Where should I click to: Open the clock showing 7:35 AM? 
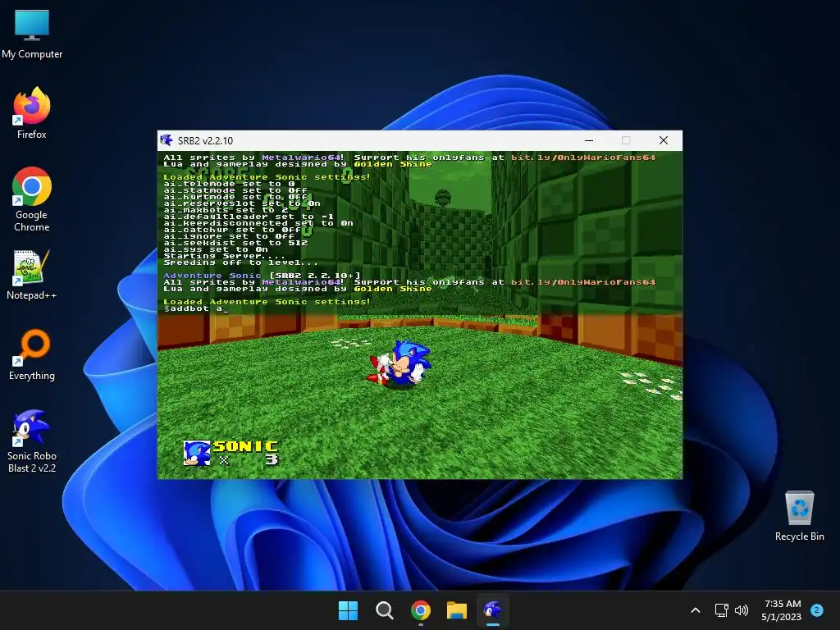pos(782,610)
